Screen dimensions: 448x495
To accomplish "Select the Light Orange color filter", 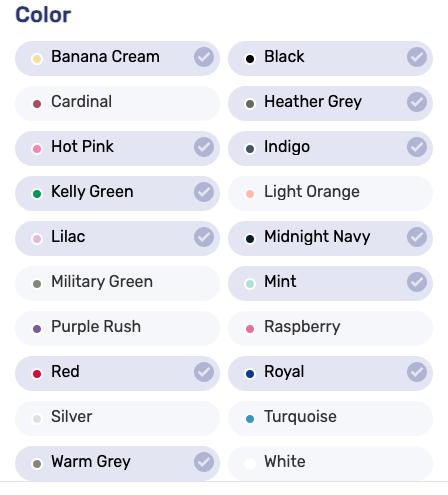I will (x=330, y=193).
